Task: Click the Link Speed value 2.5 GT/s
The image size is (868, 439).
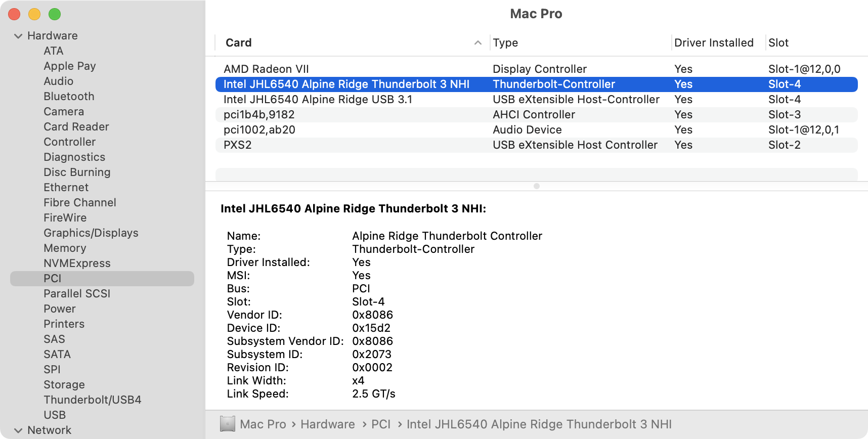Action: 374,394
